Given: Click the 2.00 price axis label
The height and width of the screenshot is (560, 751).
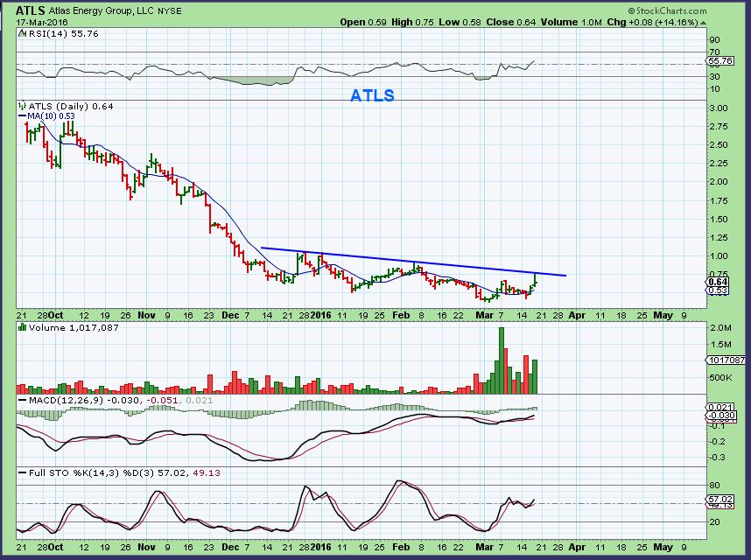Looking at the screenshot, I should [x=718, y=182].
